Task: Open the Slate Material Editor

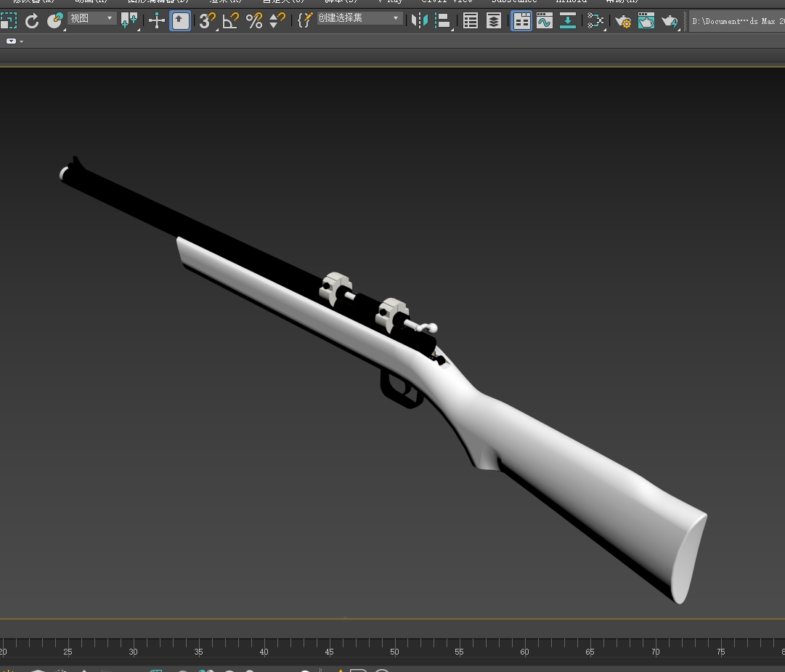Action: [x=595, y=21]
